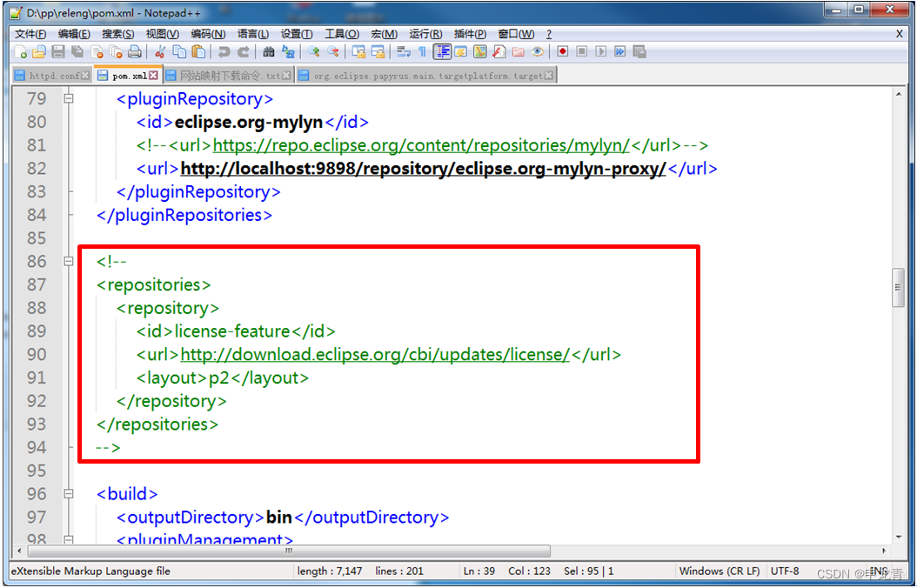The image size is (917, 588).
Task: Open Find dialog using the binoculars icon
Action: click(269, 52)
